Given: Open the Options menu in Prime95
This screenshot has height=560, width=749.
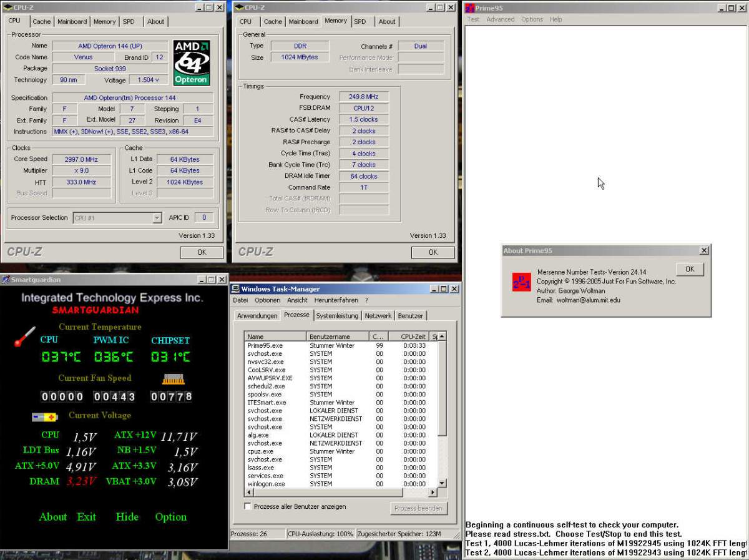Looking at the screenshot, I should (532, 19).
